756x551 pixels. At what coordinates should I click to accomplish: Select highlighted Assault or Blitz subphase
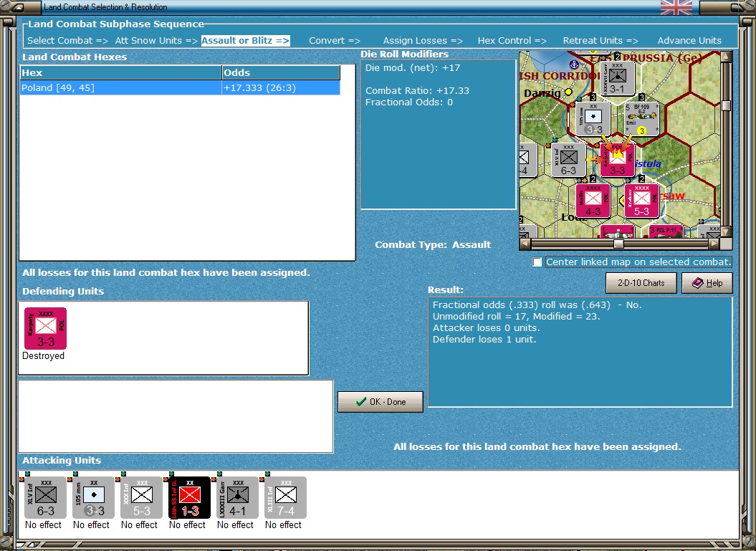[x=245, y=41]
